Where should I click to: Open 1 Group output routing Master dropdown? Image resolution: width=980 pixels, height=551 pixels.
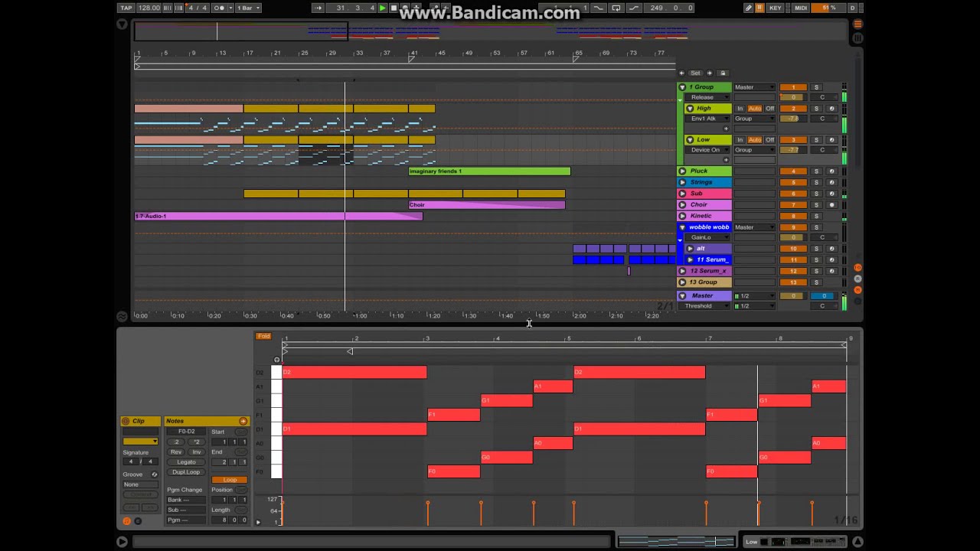pyautogui.click(x=755, y=87)
